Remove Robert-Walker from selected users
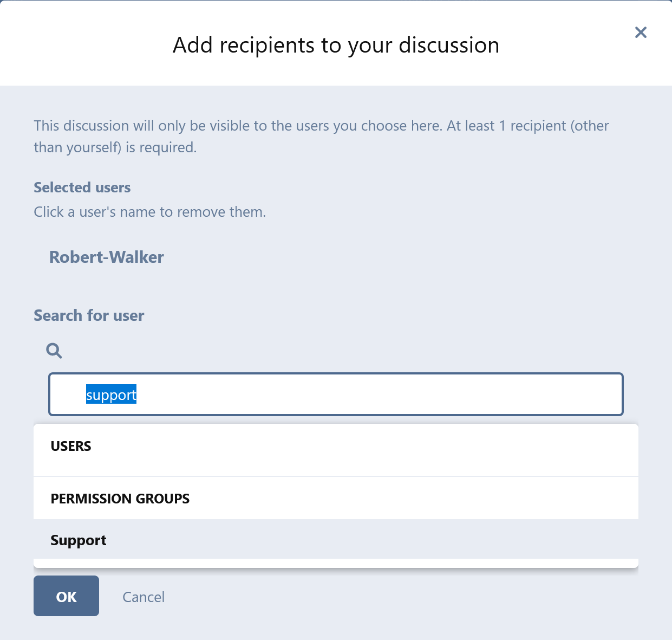 coord(107,257)
